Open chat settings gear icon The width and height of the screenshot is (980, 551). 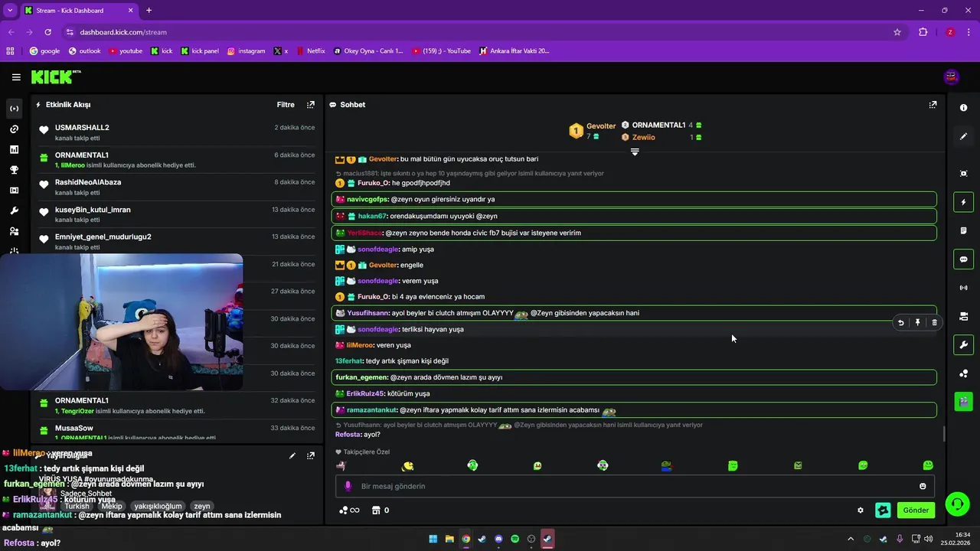click(x=861, y=510)
